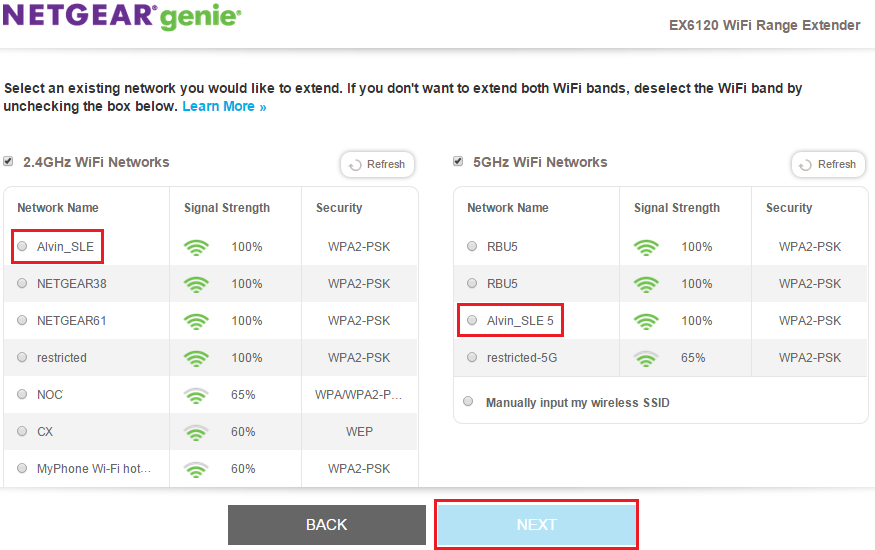Click signal icon for restricted-5G network
The height and width of the screenshot is (550, 875).
[646, 358]
